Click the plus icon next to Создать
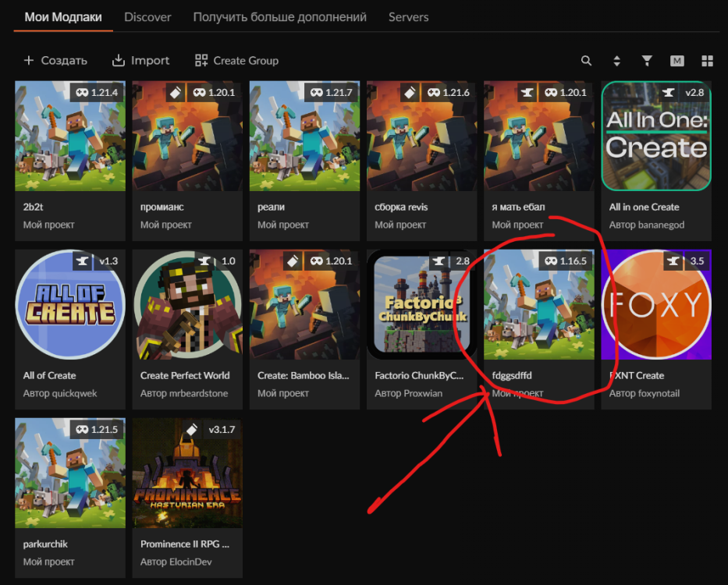The image size is (728, 585). tap(29, 60)
